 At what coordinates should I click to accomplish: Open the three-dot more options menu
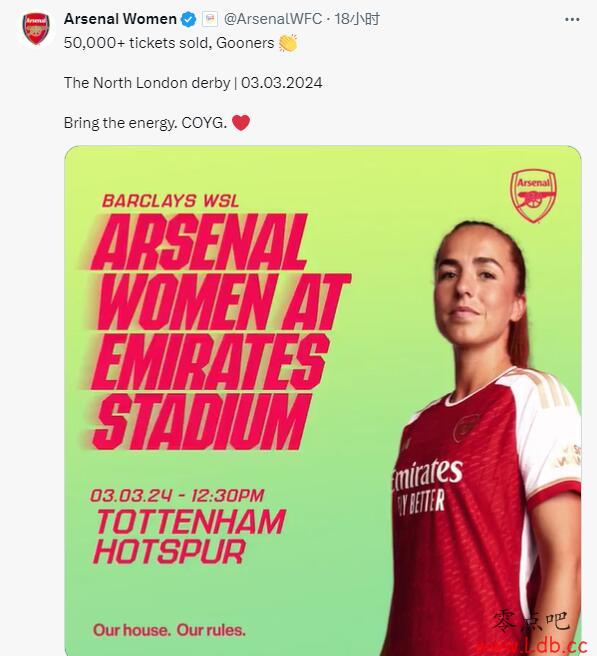[572, 20]
